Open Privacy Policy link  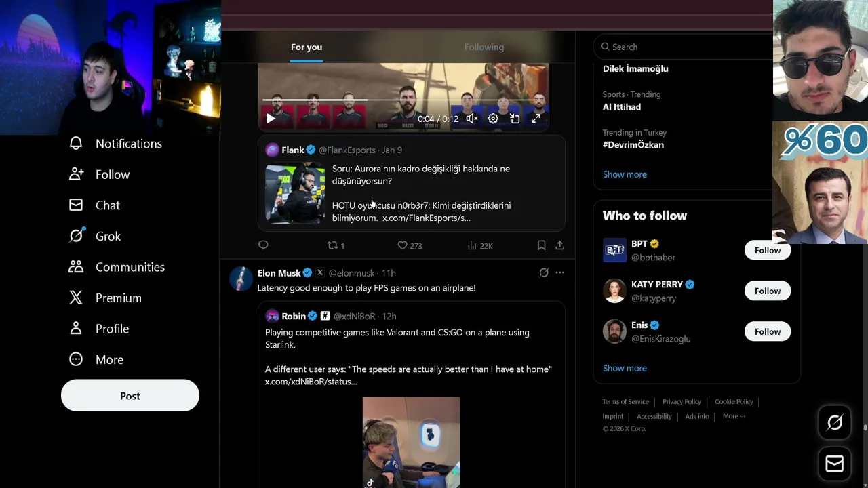click(x=682, y=401)
